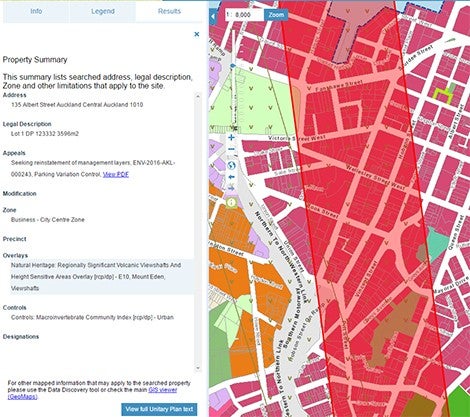This screenshot has height=417, width=470.
Task: Click the map scale input field
Action: pyautogui.click(x=244, y=15)
